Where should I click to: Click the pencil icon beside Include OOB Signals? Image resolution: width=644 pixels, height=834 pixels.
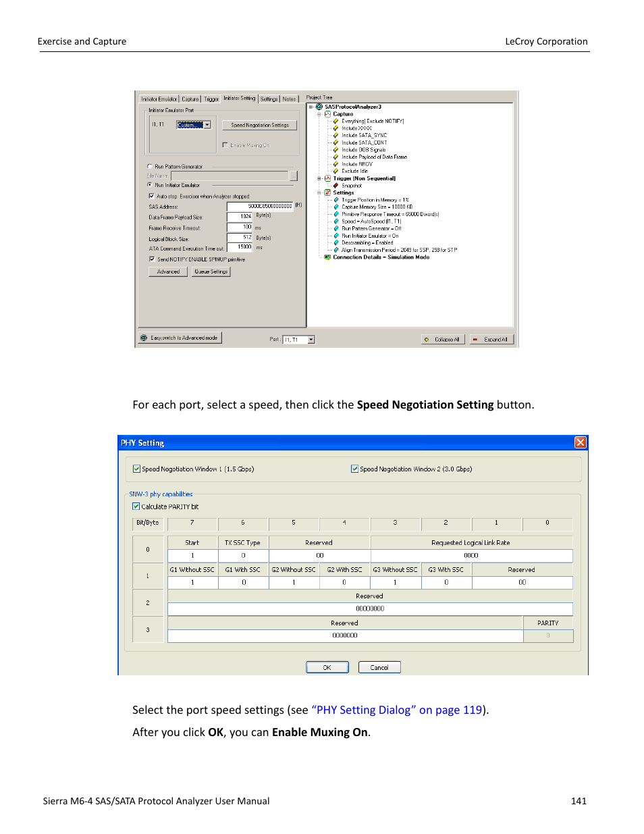(x=336, y=150)
